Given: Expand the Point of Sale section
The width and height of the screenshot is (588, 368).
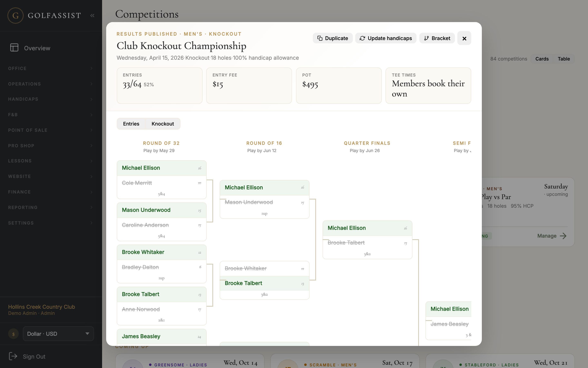Looking at the screenshot, I should pos(51,130).
